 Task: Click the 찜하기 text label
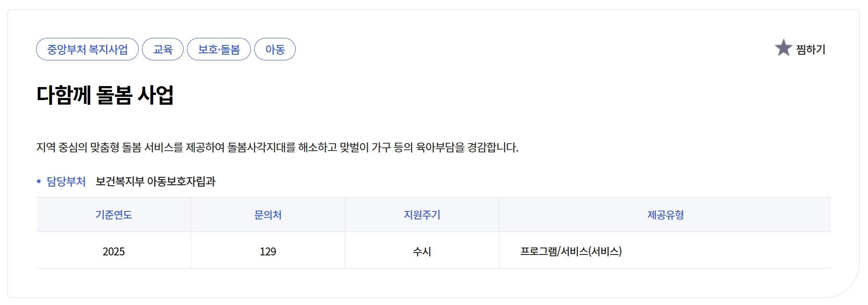[810, 49]
